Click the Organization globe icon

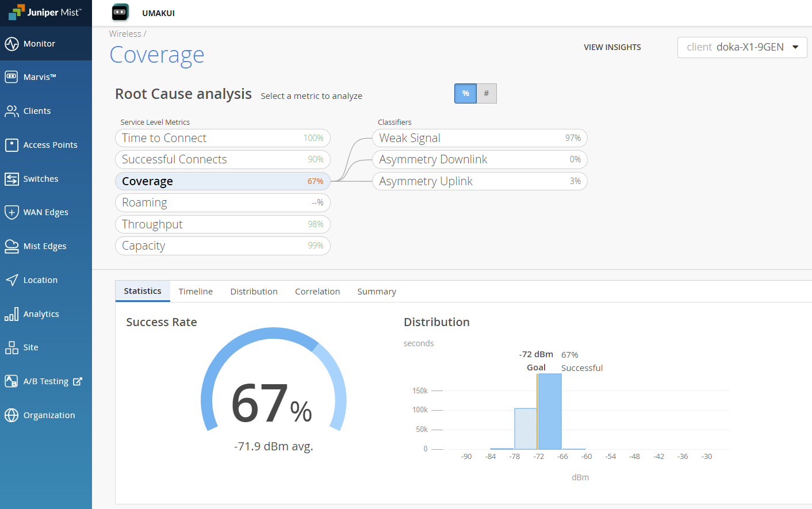point(12,415)
